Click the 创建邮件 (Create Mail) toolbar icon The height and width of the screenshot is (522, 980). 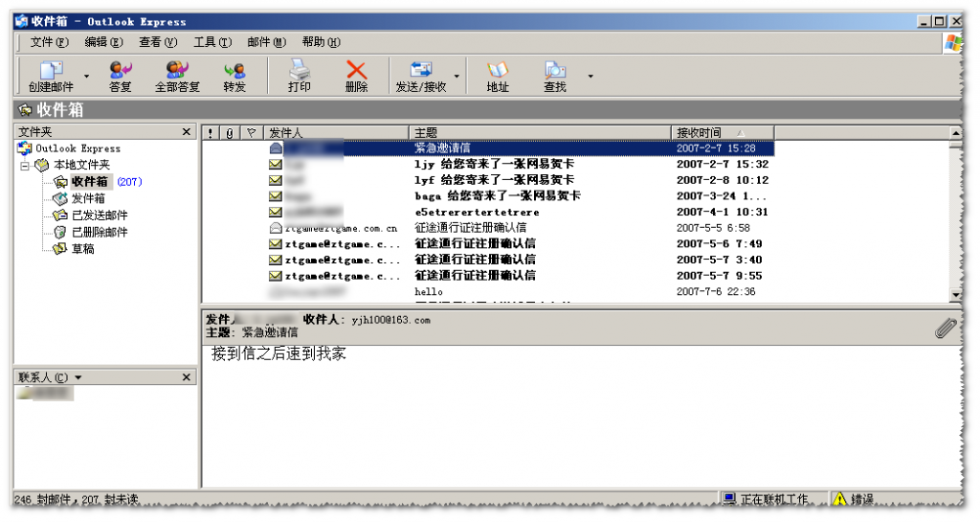click(x=50, y=71)
